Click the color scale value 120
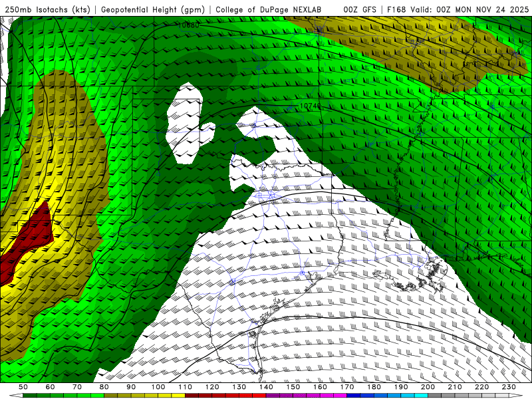This screenshot has width=532, height=399. (212, 387)
